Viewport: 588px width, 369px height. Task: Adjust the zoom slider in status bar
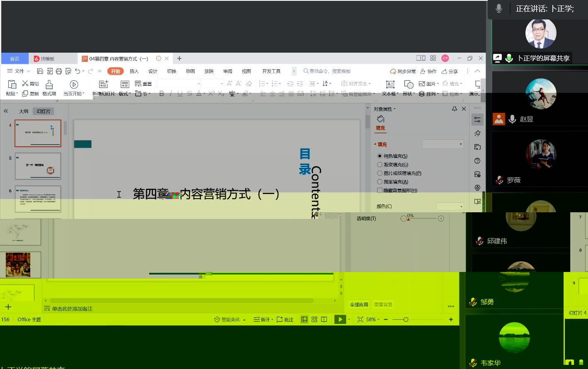pyautogui.click(x=418, y=320)
